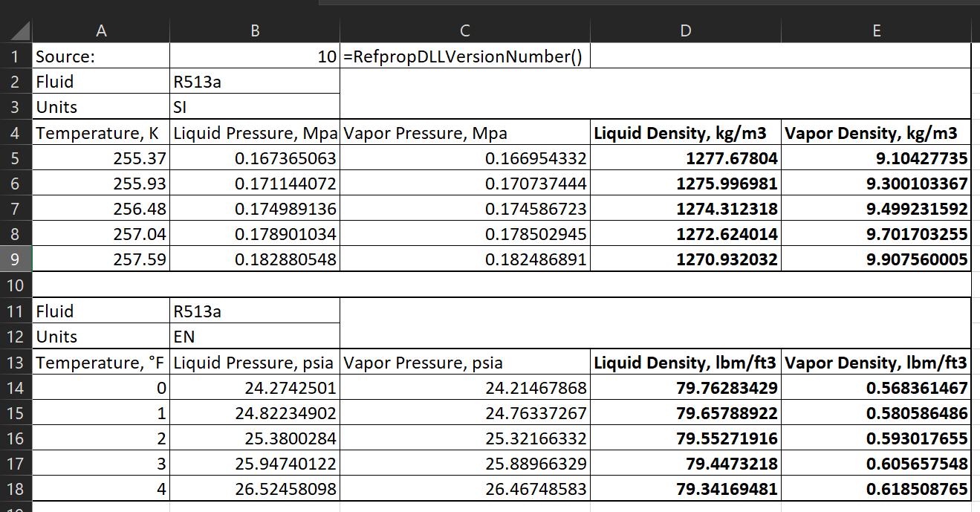Screen dimensions: 980x512
Task: Click 'Liquid Density, kg/m3' header cell
Action: tap(686, 133)
